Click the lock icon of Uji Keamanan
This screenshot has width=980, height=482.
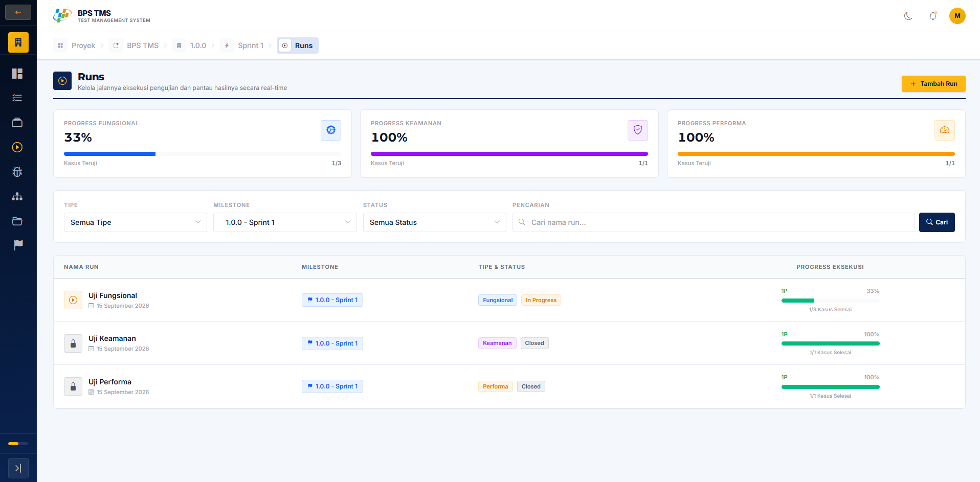(73, 343)
